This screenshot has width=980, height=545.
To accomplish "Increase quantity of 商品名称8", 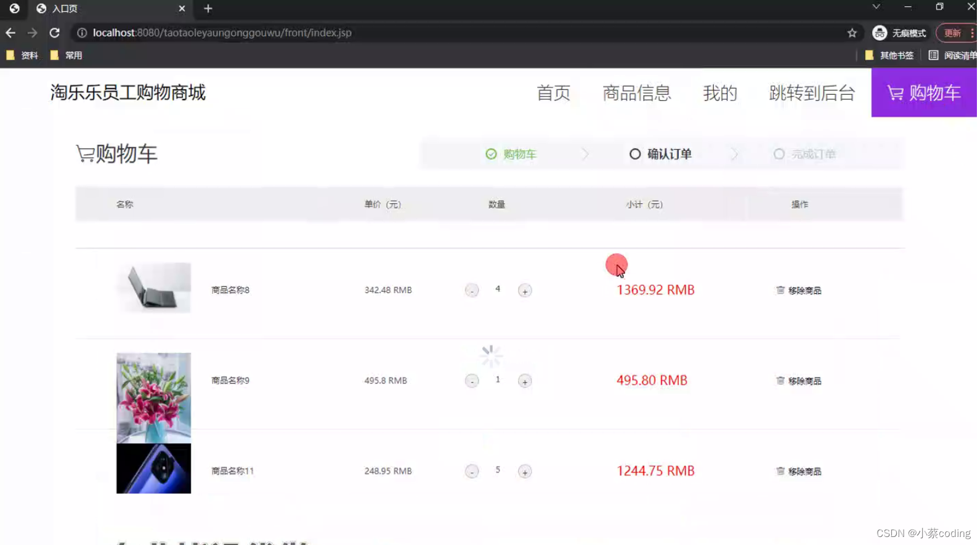I will pos(525,291).
